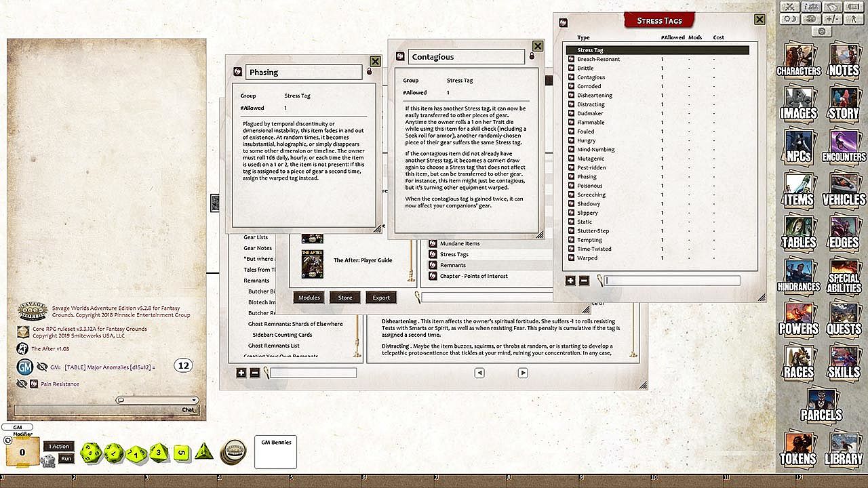Pick the green d6 die
This screenshot has height=488, width=868.
coord(180,452)
